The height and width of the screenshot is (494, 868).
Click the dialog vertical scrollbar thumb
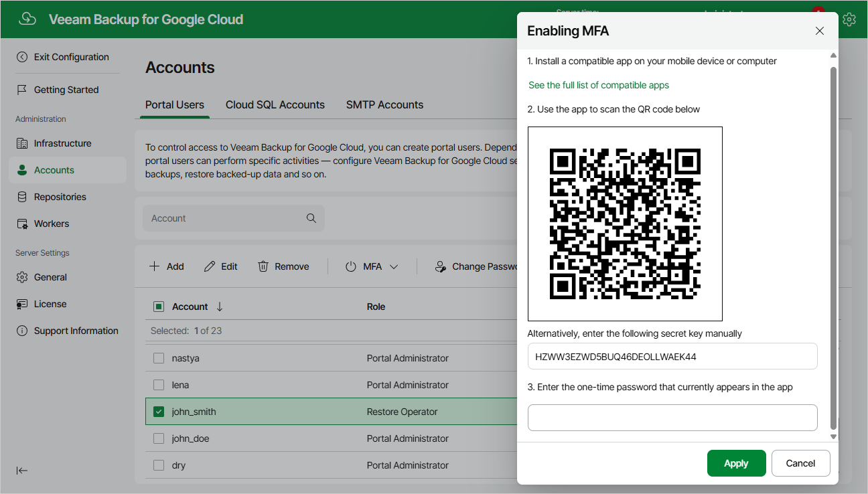(834, 248)
